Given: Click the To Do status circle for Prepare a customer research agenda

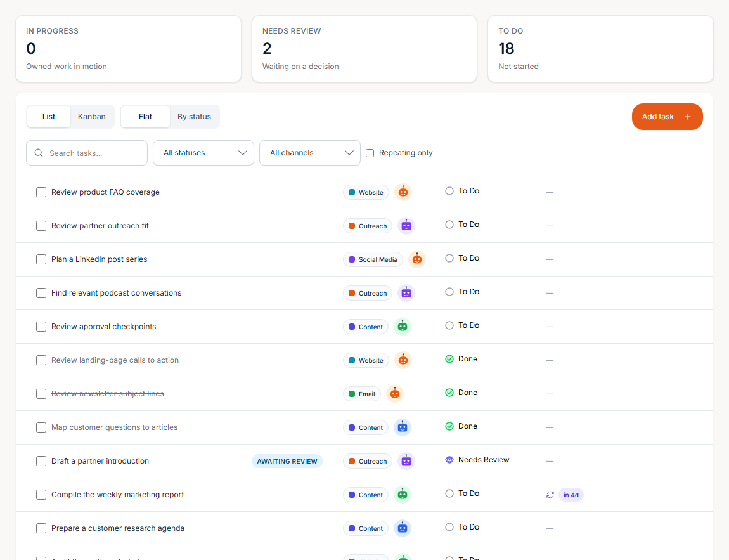Looking at the screenshot, I should 449,527.
